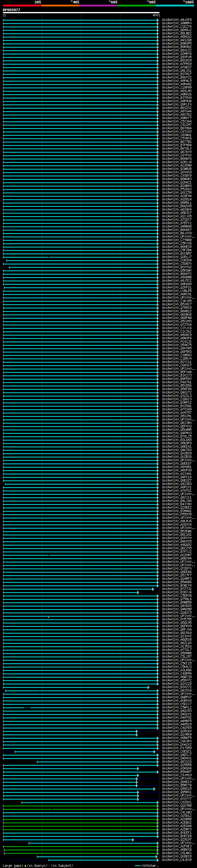197x868 pixels.
Task: Select label UniRef100_B9S8S9
Action: click(x=177, y=60)
